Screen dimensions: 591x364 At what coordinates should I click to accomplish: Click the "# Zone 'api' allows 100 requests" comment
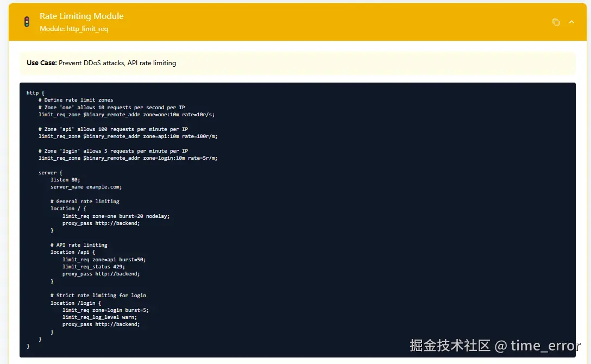pyautogui.click(x=113, y=129)
